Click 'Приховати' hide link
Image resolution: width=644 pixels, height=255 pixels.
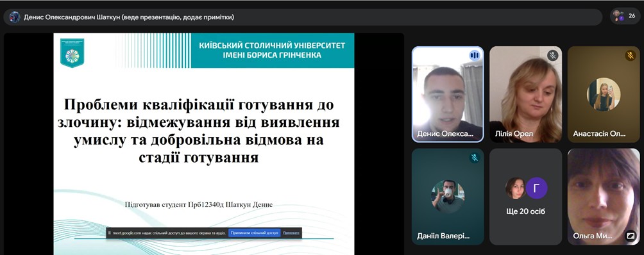point(291,233)
